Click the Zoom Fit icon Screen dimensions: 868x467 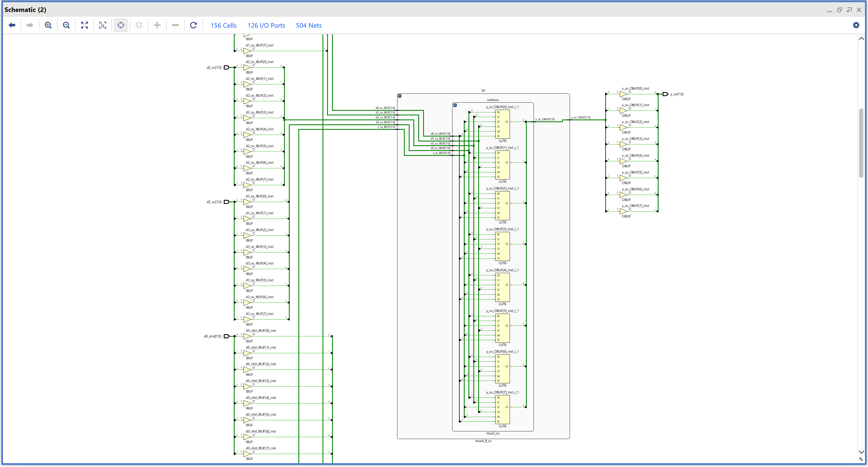pos(85,25)
